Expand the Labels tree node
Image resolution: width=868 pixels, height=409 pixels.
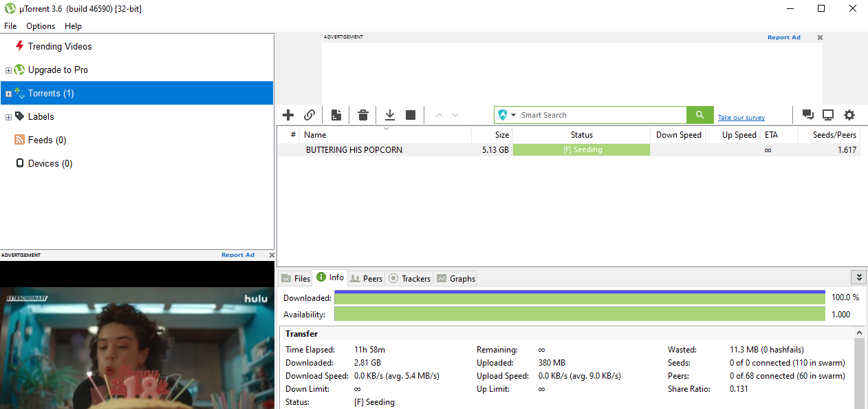pyautogui.click(x=9, y=117)
